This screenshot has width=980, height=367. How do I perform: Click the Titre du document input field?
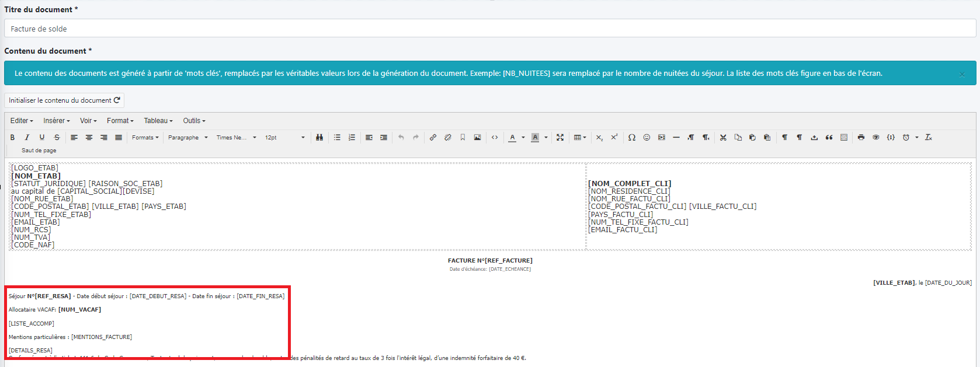489,29
